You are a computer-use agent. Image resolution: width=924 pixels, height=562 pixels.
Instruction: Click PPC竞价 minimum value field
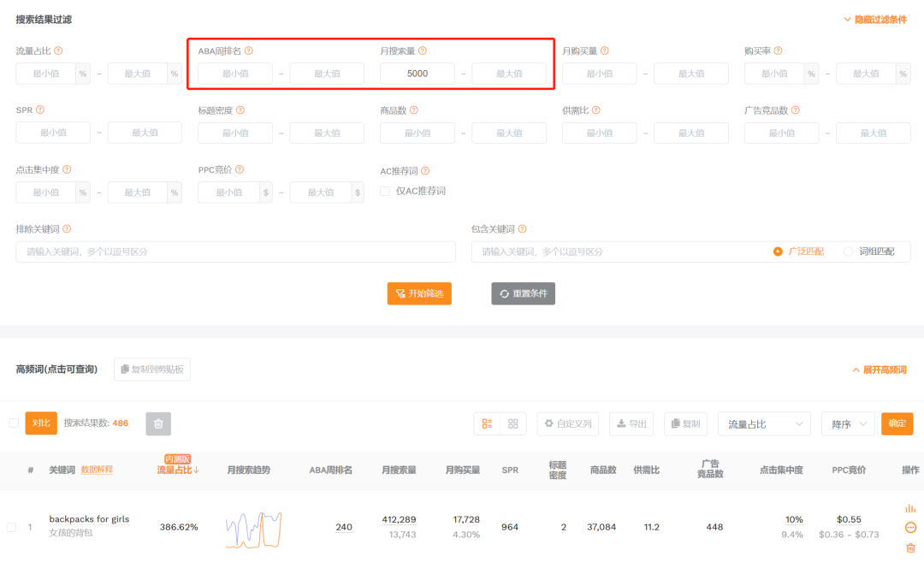coord(228,192)
